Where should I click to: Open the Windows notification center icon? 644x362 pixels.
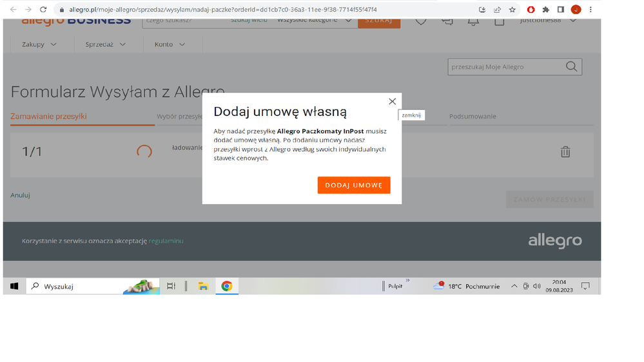point(586,286)
